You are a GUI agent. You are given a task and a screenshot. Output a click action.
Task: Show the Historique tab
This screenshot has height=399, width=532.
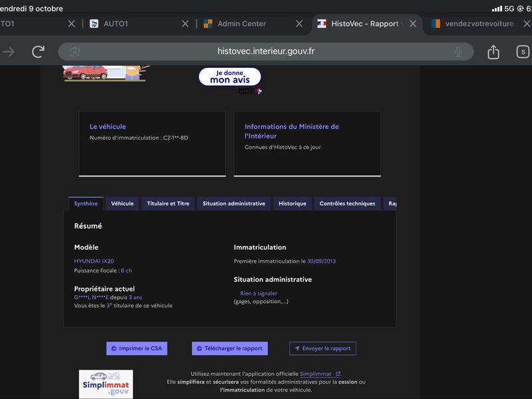293,203
